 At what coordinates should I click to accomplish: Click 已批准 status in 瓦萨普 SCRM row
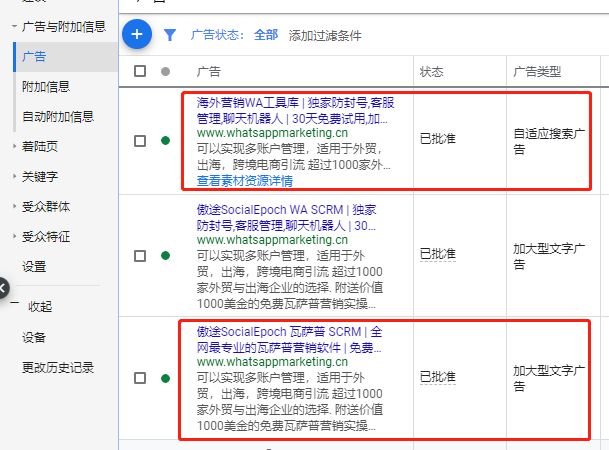(x=438, y=377)
